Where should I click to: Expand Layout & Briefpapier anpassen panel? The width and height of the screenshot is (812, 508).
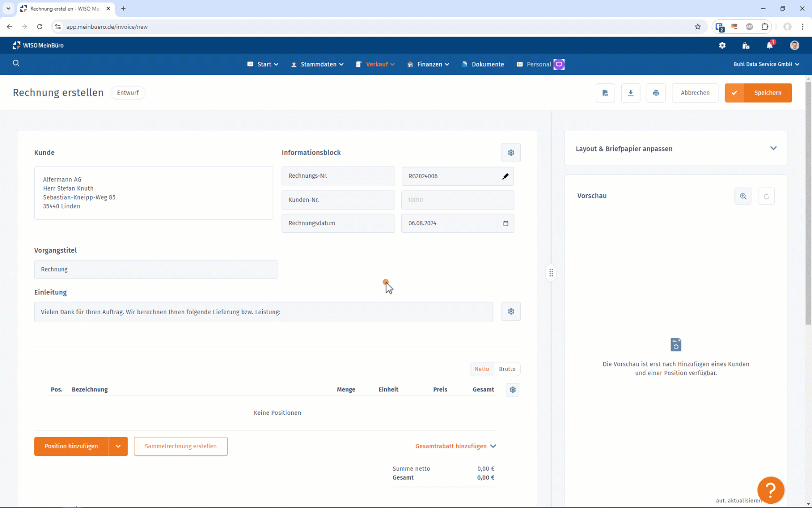click(x=773, y=149)
